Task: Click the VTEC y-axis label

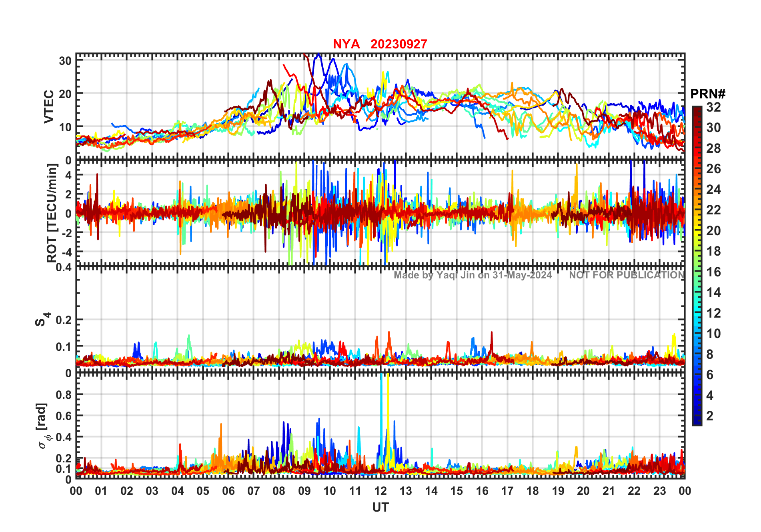Action: pos(49,106)
